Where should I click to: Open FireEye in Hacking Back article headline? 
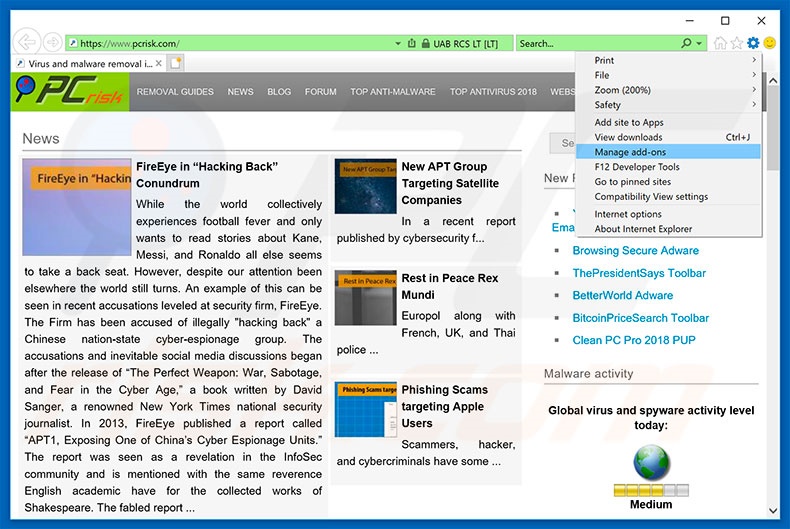point(207,175)
